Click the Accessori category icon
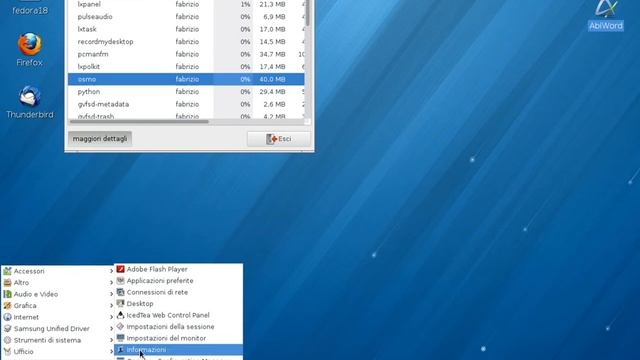640x360 pixels. 7,271
